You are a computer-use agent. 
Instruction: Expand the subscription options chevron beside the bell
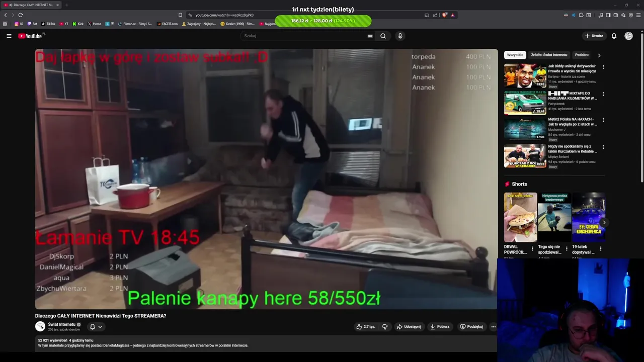pos(100,327)
